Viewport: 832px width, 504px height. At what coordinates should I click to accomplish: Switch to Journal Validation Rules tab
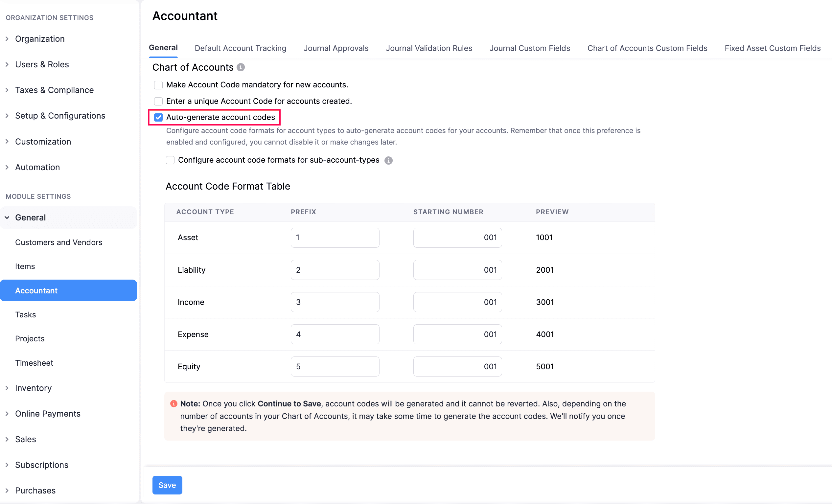click(x=429, y=48)
